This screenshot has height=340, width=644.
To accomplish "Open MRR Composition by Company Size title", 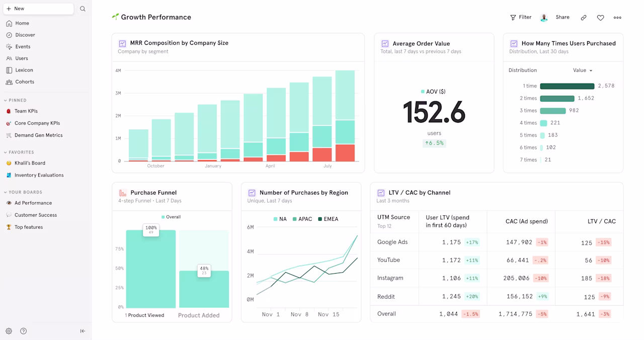I will click(x=179, y=43).
